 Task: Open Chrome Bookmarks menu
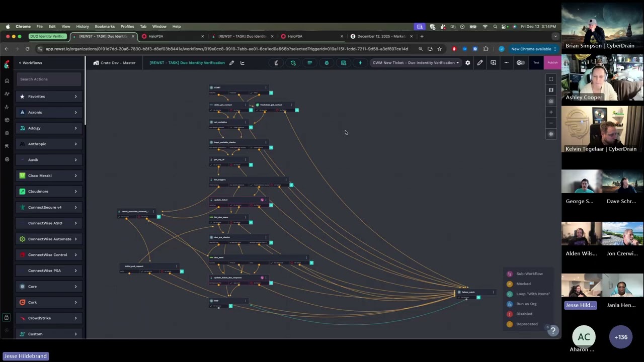tap(105, 26)
